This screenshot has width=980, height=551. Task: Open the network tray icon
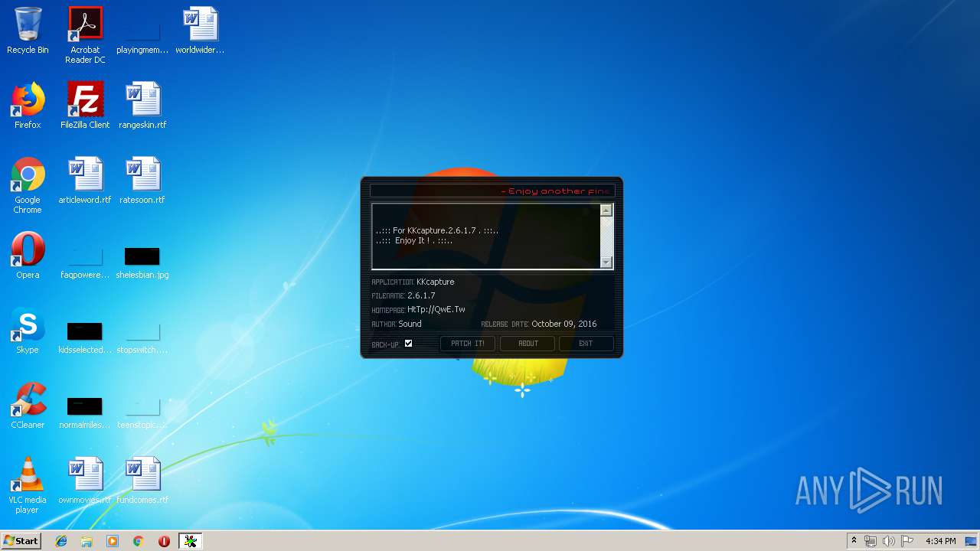click(x=871, y=541)
